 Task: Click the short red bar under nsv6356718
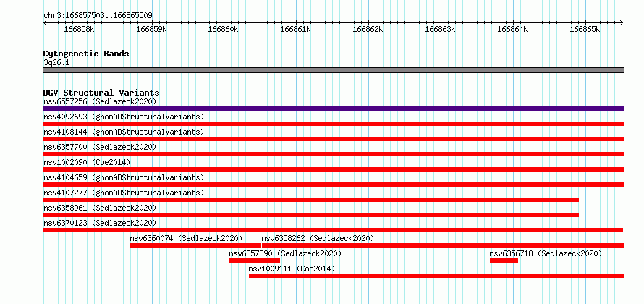[504, 261]
